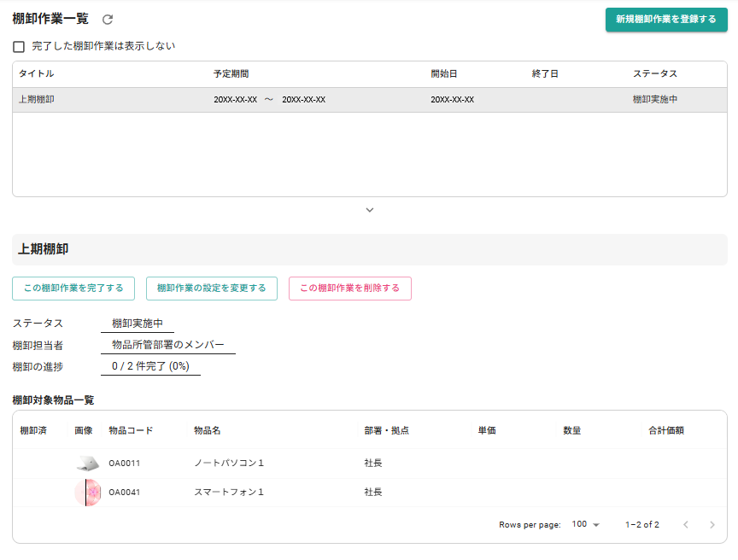Click the ステータス column header in task list
Screen dimensions: 738x560
click(x=655, y=73)
